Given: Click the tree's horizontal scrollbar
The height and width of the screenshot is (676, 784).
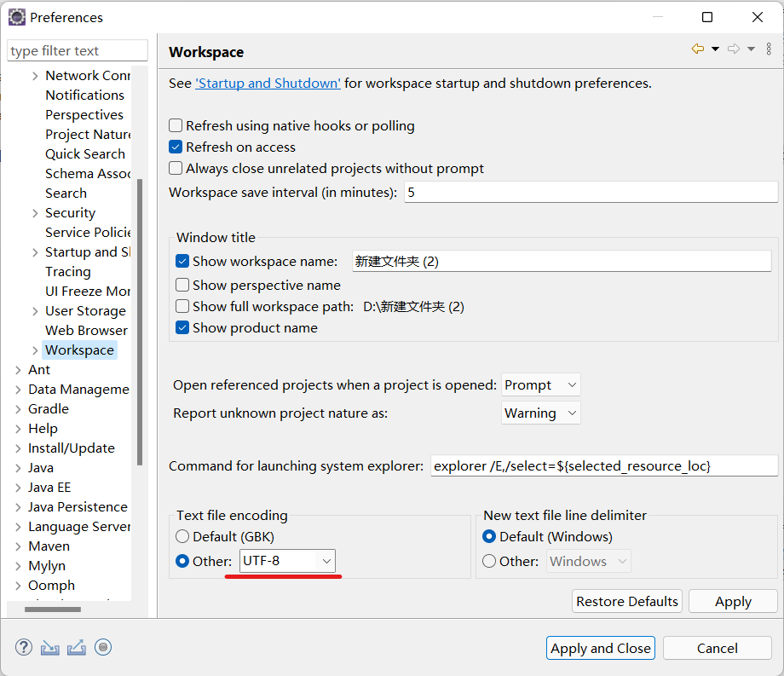Looking at the screenshot, I should (x=53, y=610).
